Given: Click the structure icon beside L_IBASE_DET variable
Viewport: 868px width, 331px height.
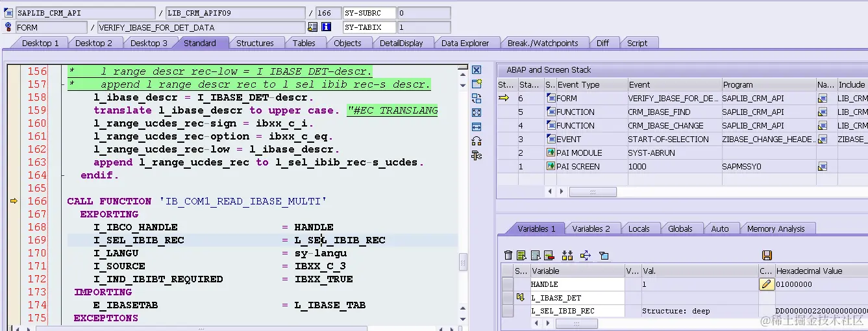Looking at the screenshot, I should click(520, 297).
